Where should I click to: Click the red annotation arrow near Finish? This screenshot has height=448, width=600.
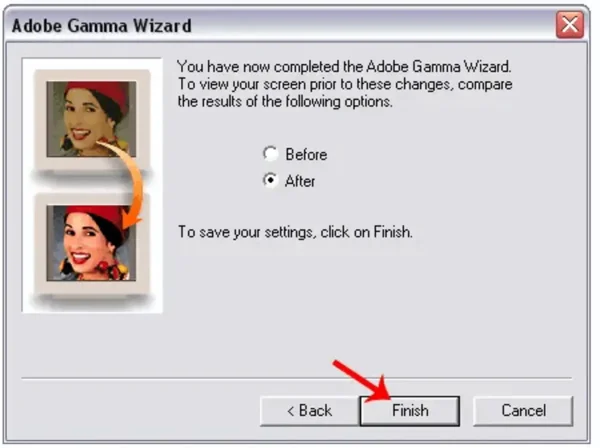coord(362,381)
